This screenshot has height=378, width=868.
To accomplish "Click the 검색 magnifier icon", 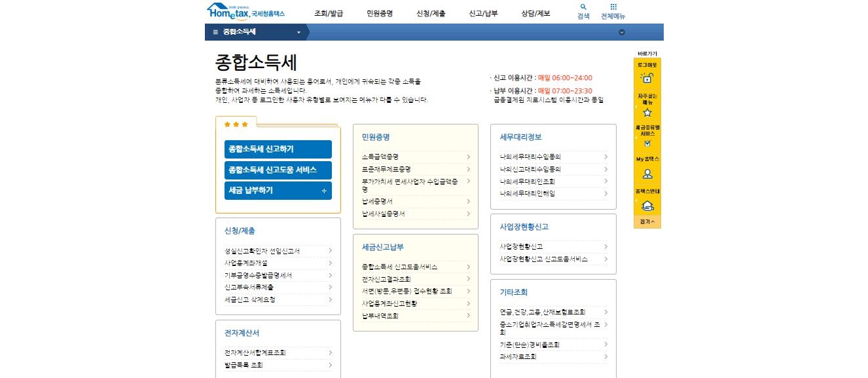I will click(x=583, y=7).
